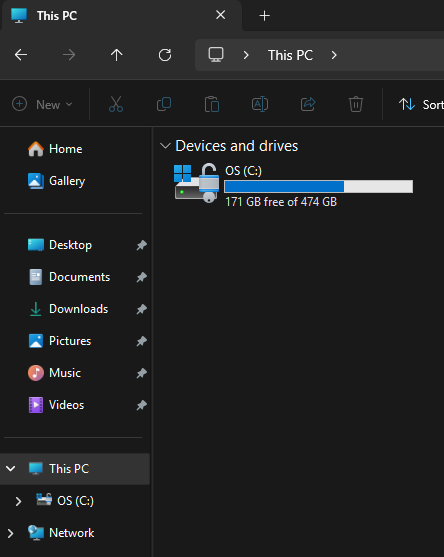Click the pin icon next to Downloads

click(x=141, y=309)
